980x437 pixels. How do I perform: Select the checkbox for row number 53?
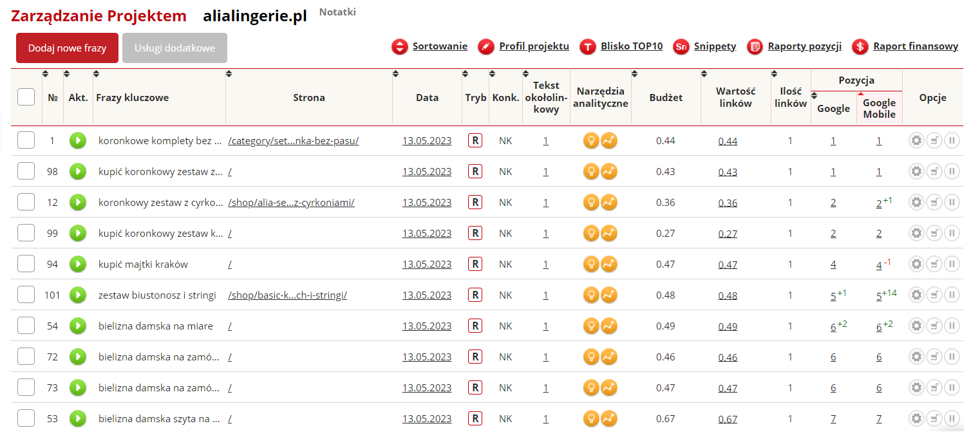pos(26,418)
